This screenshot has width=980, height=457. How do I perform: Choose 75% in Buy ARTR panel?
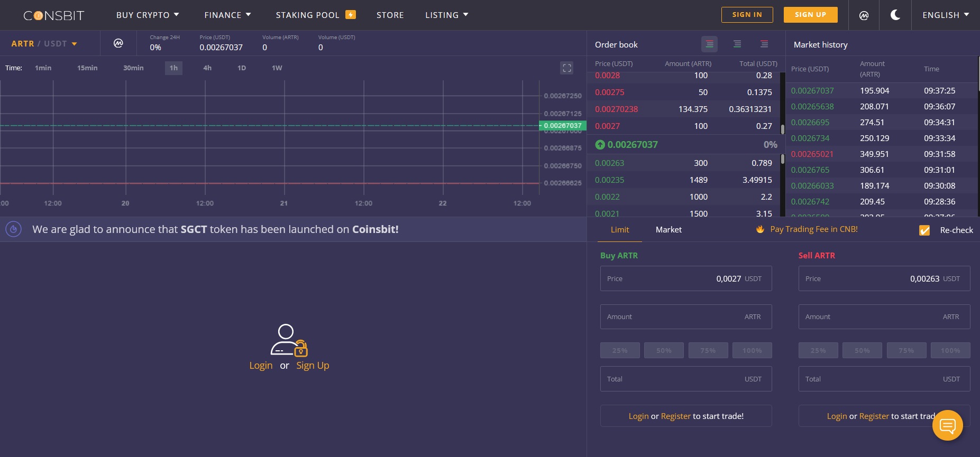[x=708, y=350]
